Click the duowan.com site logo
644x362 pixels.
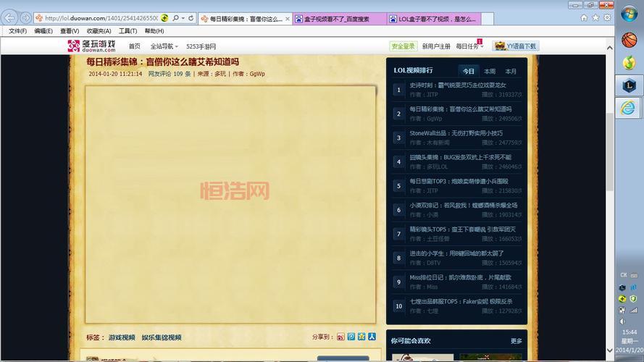coord(91,46)
